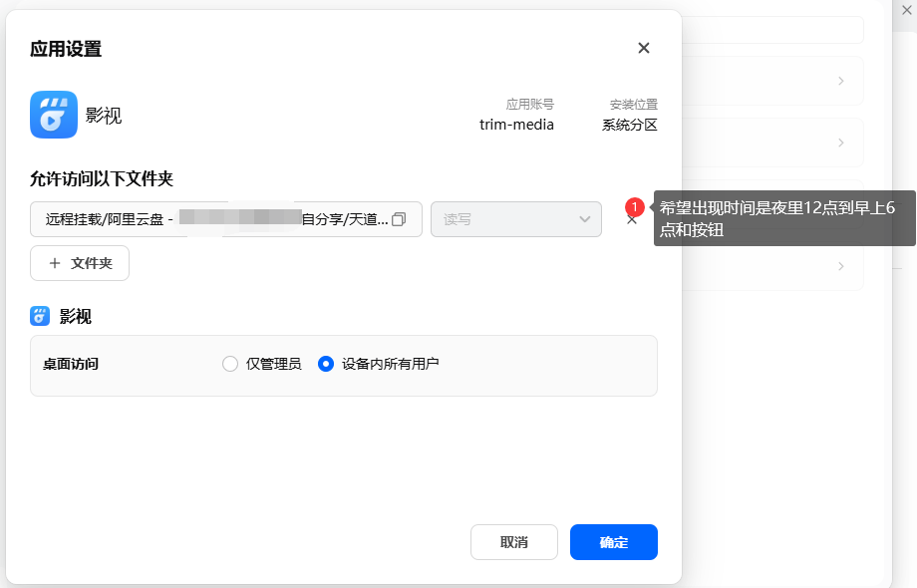The height and width of the screenshot is (588, 917).
Task: Click the 安装位置 label
Action: [634, 104]
